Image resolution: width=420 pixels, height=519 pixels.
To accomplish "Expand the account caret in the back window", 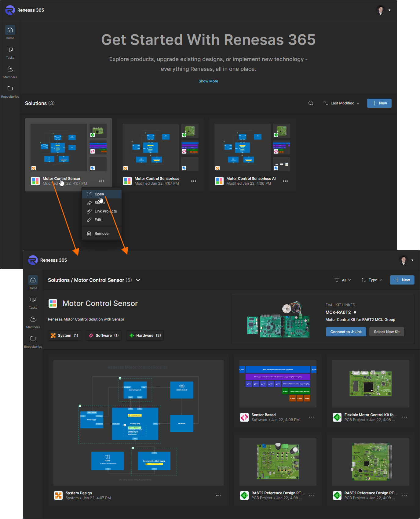I will click(x=389, y=10).
